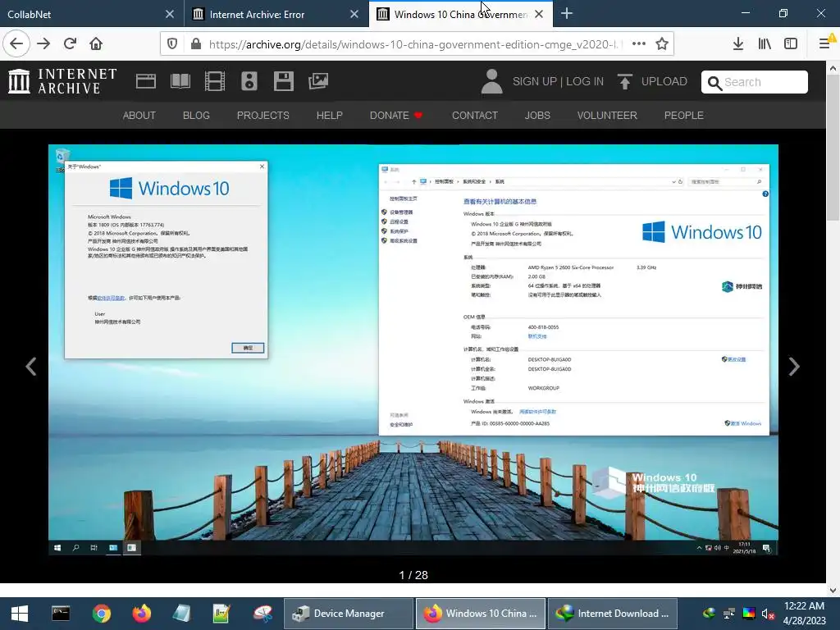Show the previous screenshot in carousel
This screenshot has width=840, height=630.
point(31,367)
